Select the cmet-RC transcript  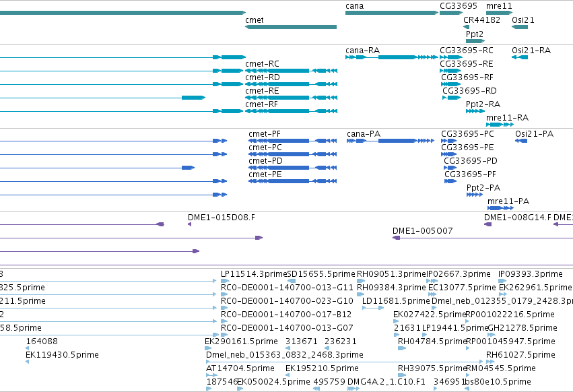292,71
